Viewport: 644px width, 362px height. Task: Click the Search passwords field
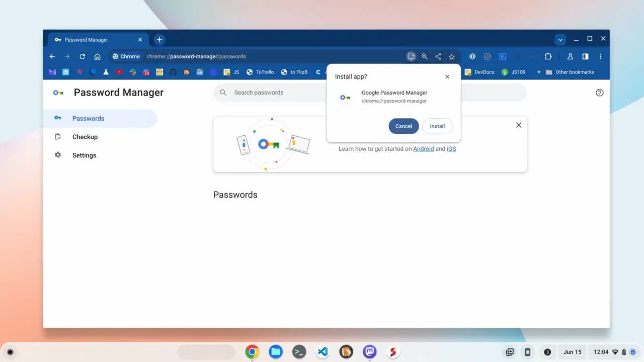point(370,93)
